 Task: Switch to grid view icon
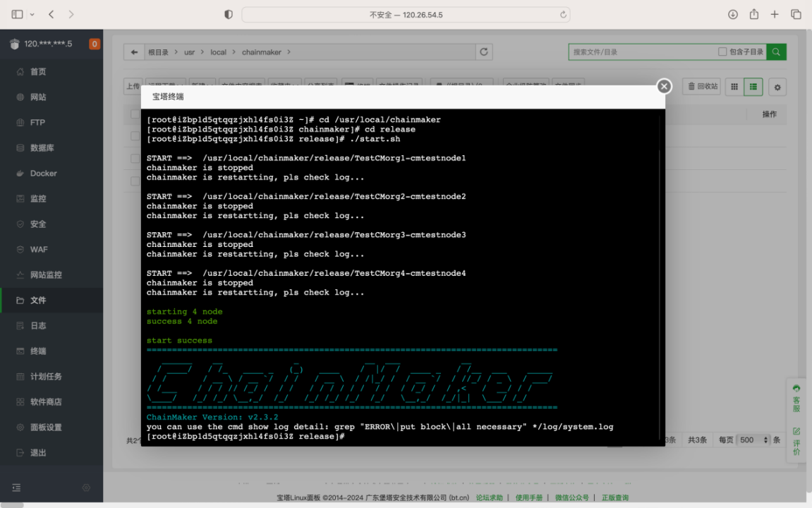pos(734,87)
